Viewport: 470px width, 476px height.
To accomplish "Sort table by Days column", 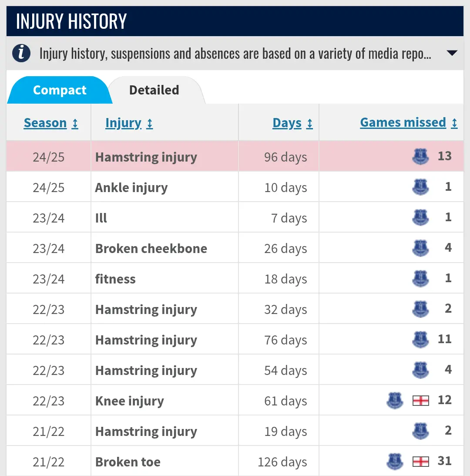I will (287, 123).
